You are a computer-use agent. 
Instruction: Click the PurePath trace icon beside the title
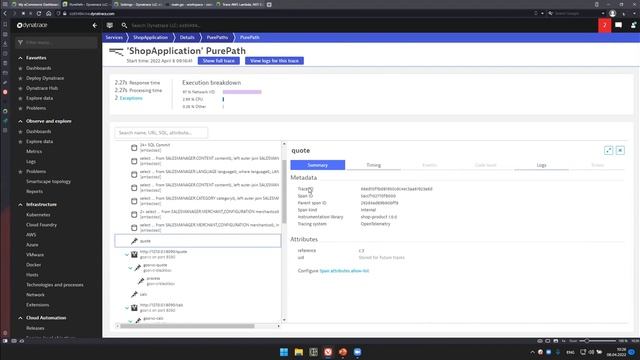(116, 52)
